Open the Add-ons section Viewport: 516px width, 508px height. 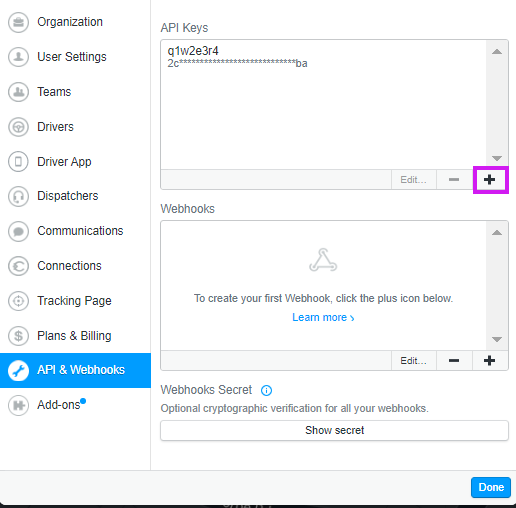tap(75, 405)
